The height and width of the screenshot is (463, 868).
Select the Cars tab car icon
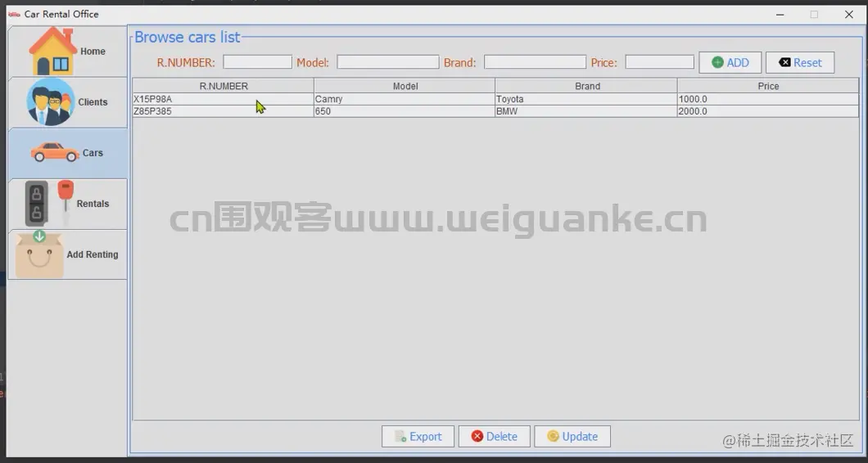(55, 152)
